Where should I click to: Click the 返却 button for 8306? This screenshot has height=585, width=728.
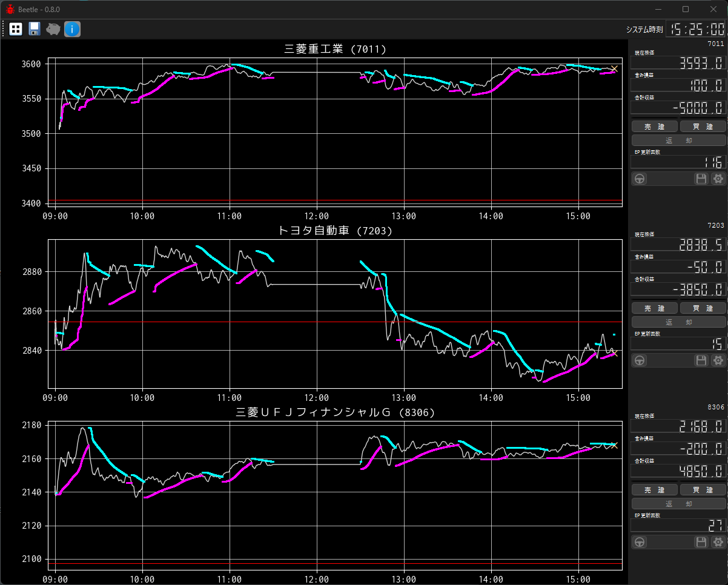(678, 504)
